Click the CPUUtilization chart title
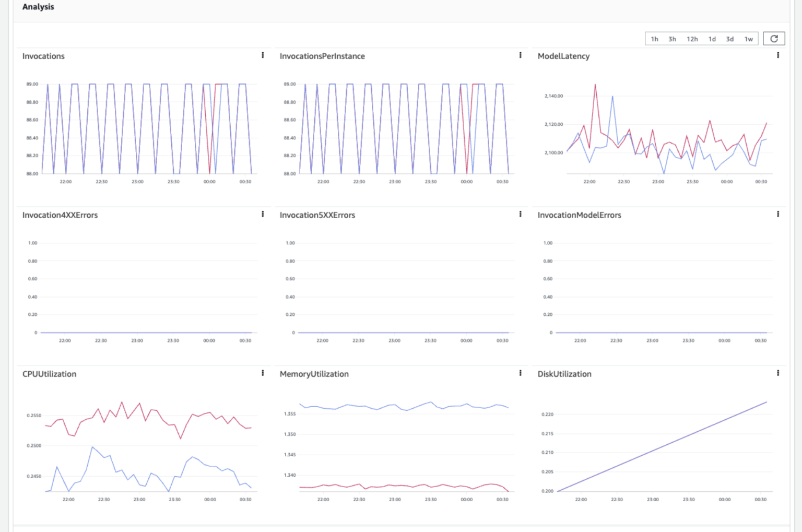Screen dimensions: 802x532 (49, 374)
